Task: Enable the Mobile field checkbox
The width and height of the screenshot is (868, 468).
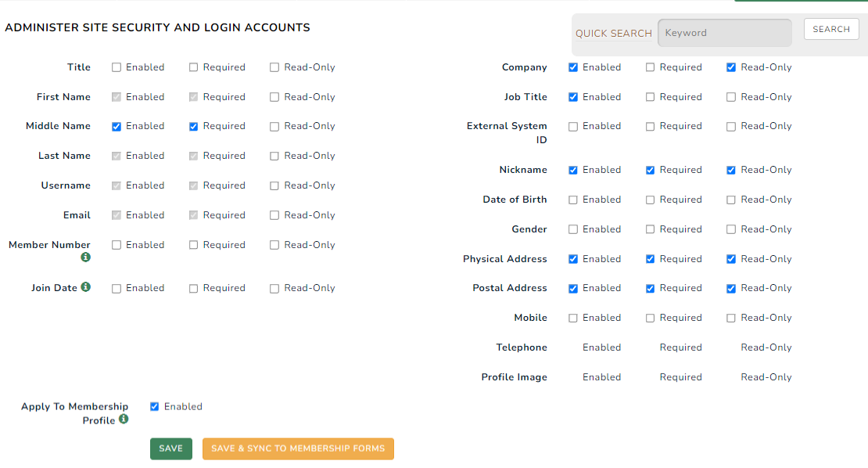Action: [573, 318]
